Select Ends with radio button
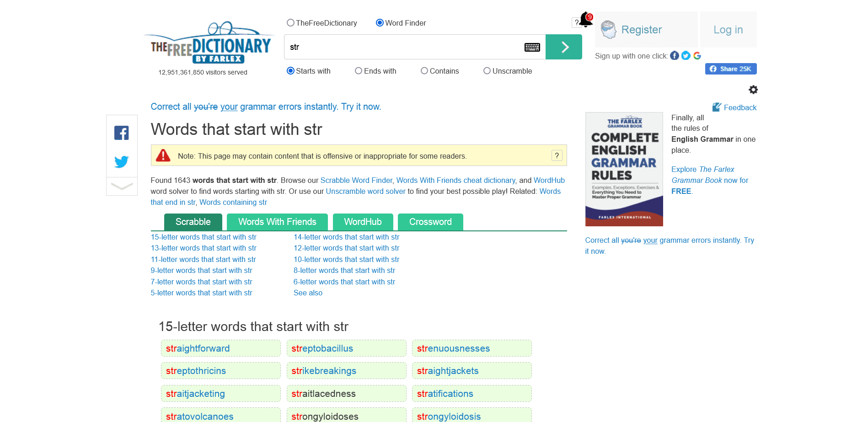Image resolution: width=868 pixels, height=422 pixels. [359, 71]
